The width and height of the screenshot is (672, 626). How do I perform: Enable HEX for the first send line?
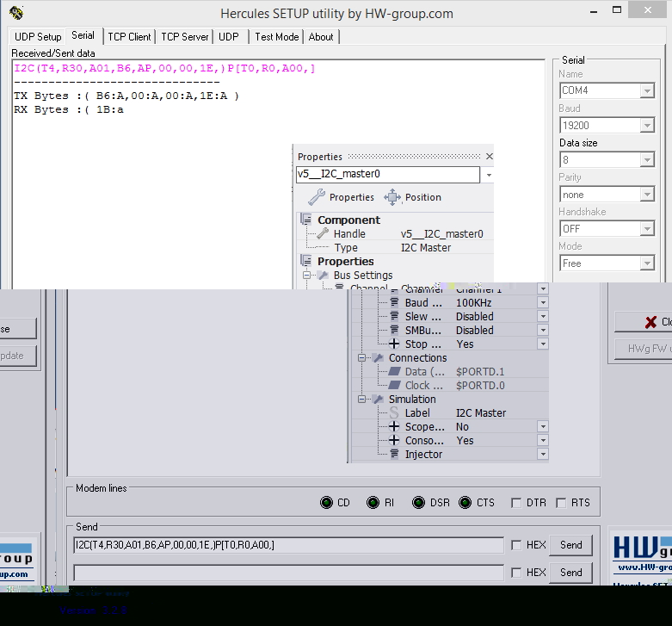tap(516, 545)
